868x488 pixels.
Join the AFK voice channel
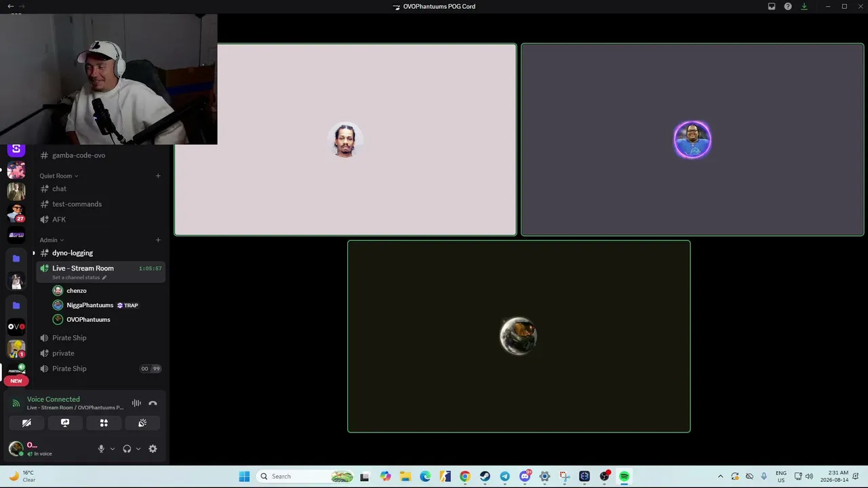(x=100, y=220)
